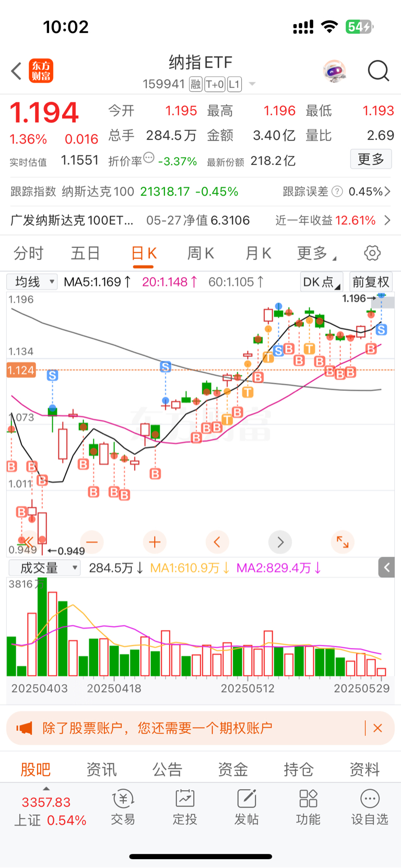Switch to the 资讯 tab
Image resolution: width=401 pixels, height=868 pixels.
click(101, 769)
